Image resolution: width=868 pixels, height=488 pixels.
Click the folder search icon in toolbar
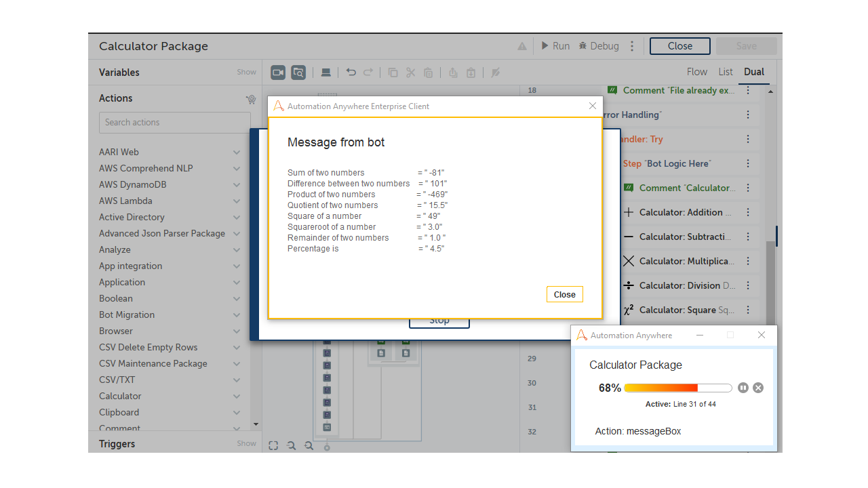[x=298, y=73]
